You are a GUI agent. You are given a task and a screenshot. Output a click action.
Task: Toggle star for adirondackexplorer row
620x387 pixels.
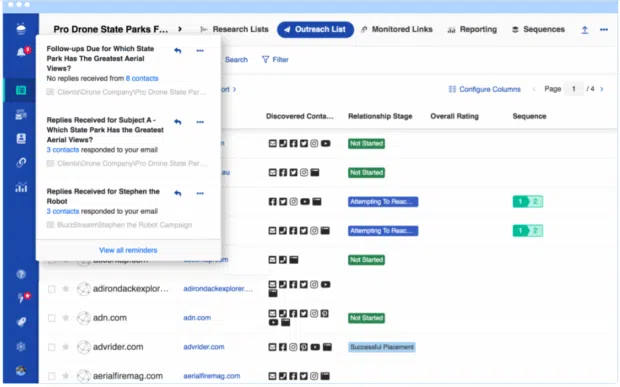(66, 289)
